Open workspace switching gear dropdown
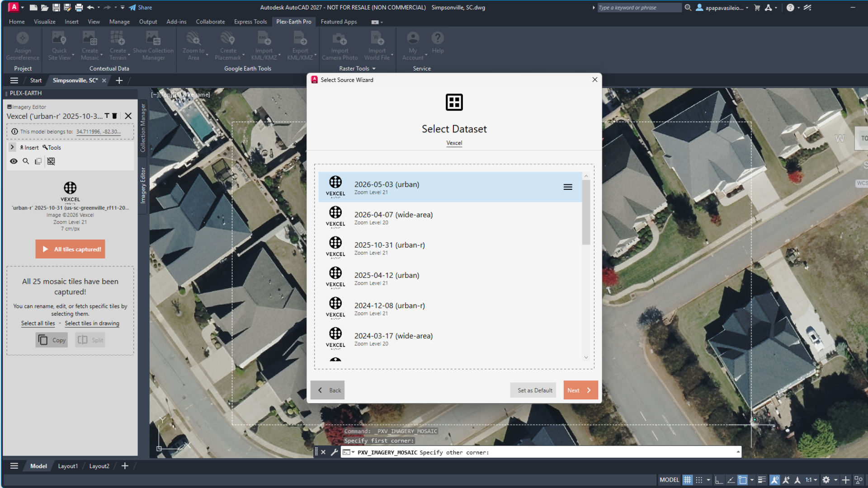Screen dimensions: 868x488 835,480
